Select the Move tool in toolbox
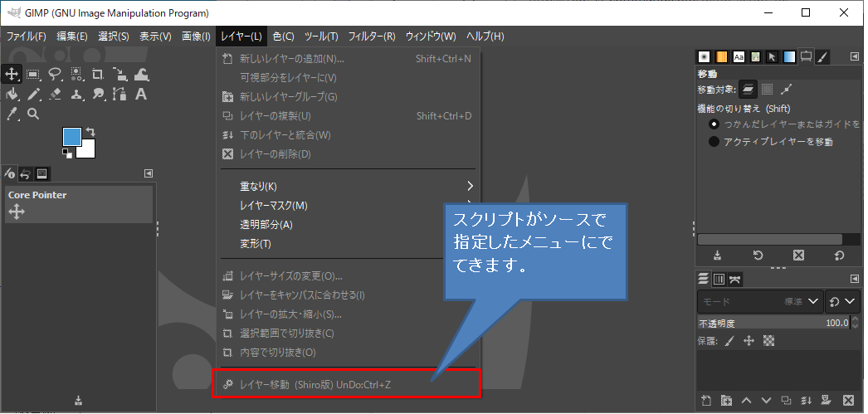The height and width of the screenshot is (414, 868). 12,74
